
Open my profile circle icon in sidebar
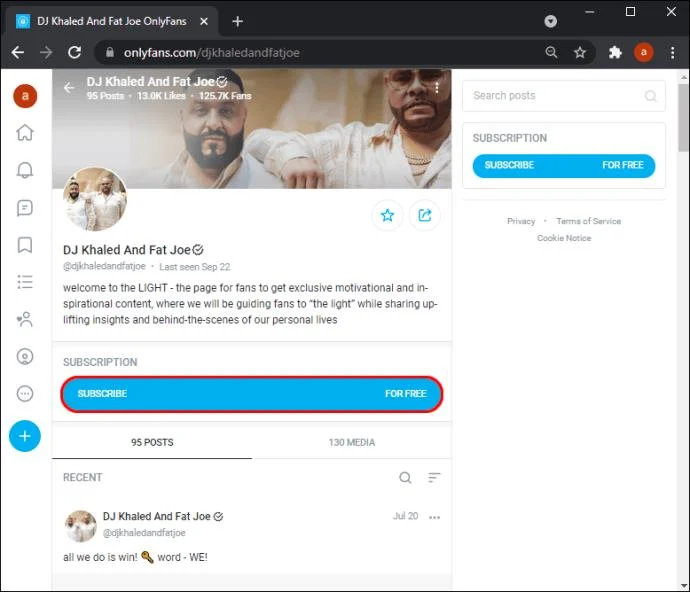click(x=25, y=356)
